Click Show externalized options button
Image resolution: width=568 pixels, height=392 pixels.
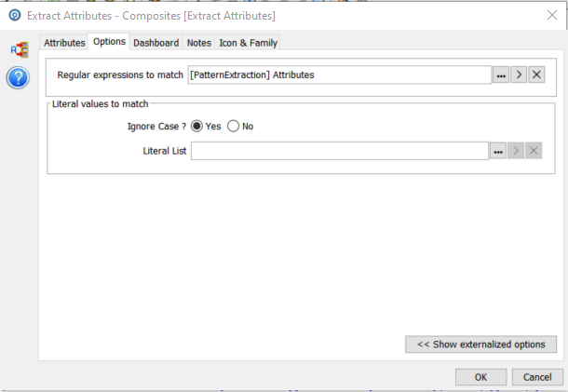480,345
